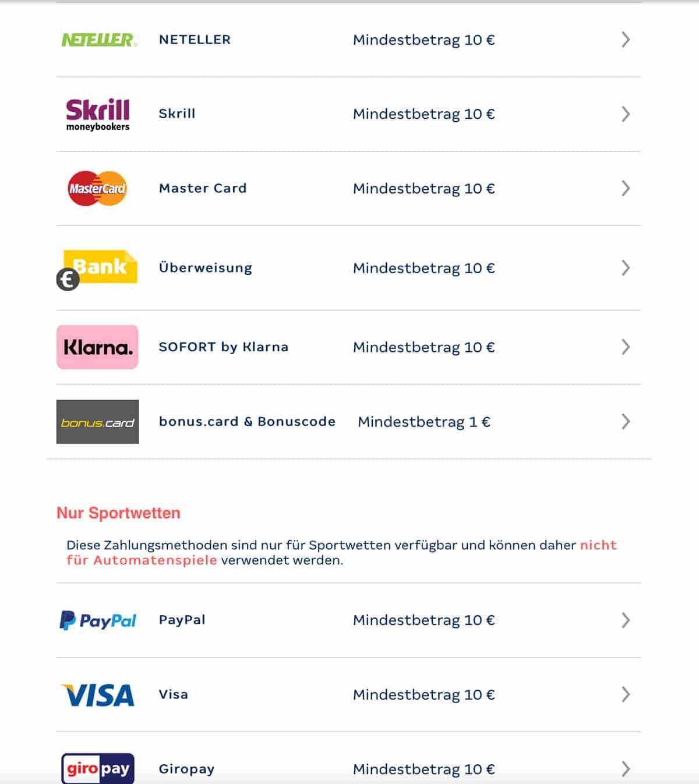Open the bonus.card row chevron
699x784 pixels.
coord(626,422)
